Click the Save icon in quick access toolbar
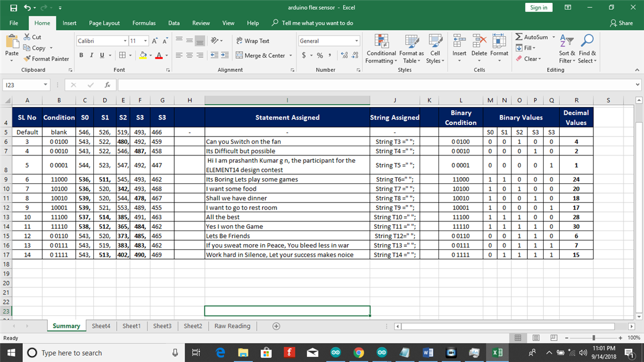Viewport: 644px width, 362px height. pos(14,7)
